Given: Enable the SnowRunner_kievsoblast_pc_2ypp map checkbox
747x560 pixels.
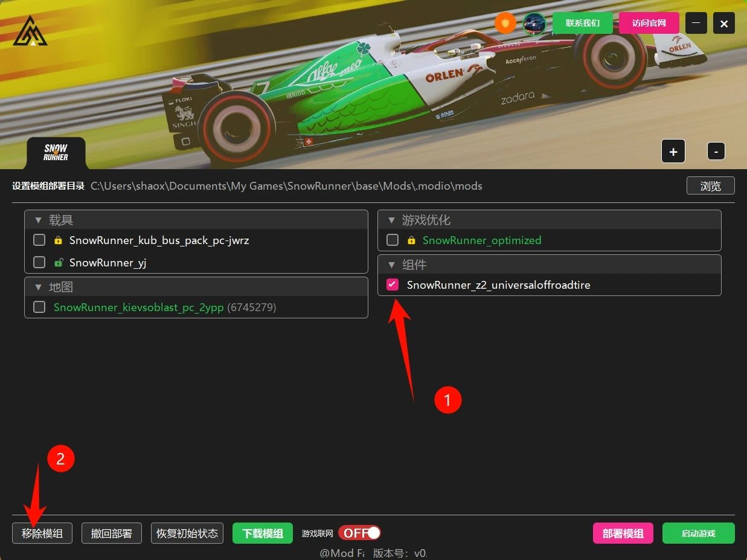Looking at the screenshot, I should click(x=39, y=307).
